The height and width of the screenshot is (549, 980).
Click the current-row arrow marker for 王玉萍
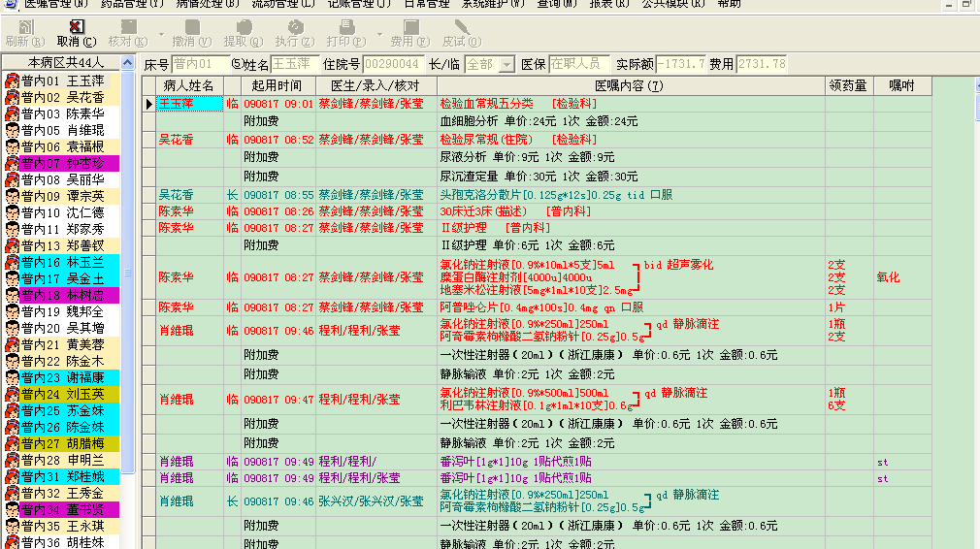pos(148,104)
